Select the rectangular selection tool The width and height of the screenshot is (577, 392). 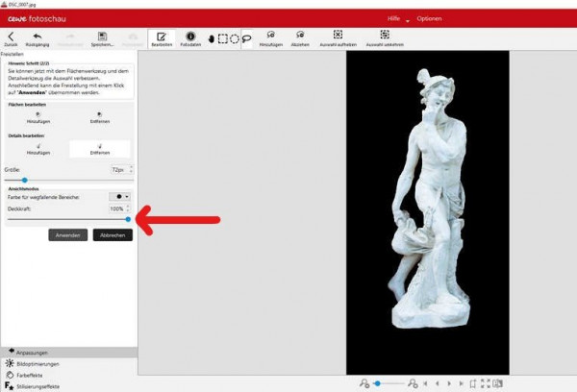222,39
